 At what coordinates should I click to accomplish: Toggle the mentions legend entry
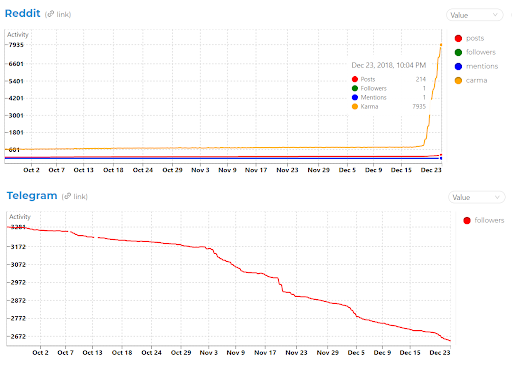click(476, 66)
